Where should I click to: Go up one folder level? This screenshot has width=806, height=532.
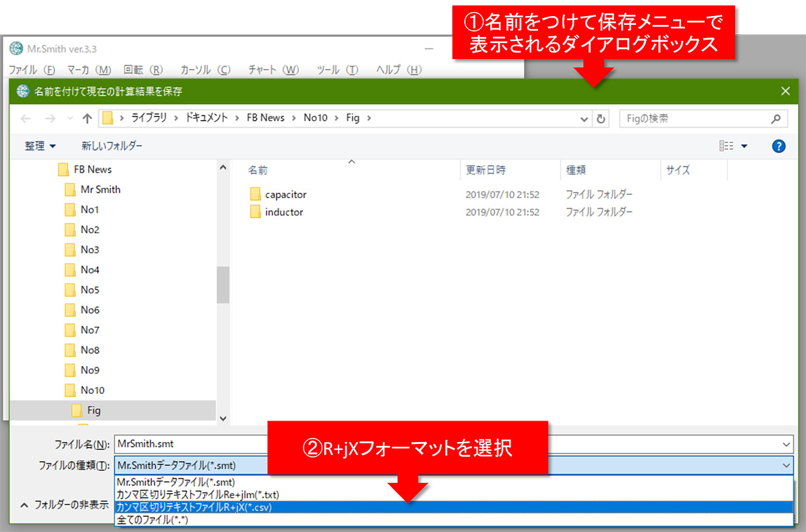[87, 118]
